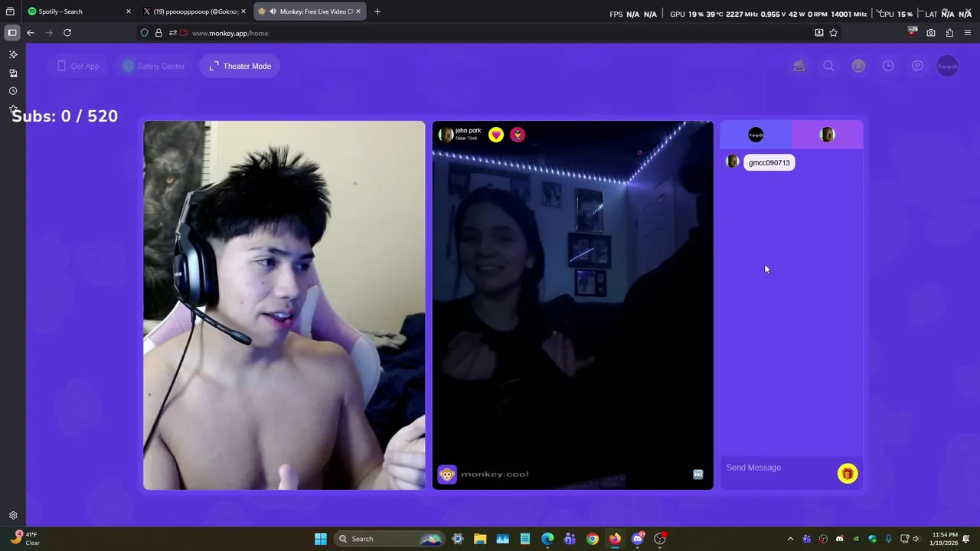Open tracking protection shield icon
The image size is (980, 551).
pyautogui.click(x=144, y=33)
